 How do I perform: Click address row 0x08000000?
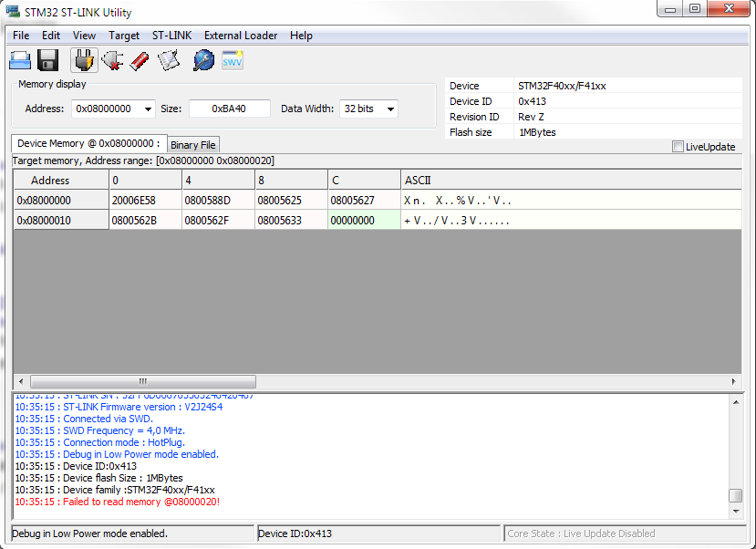(61, 201)
